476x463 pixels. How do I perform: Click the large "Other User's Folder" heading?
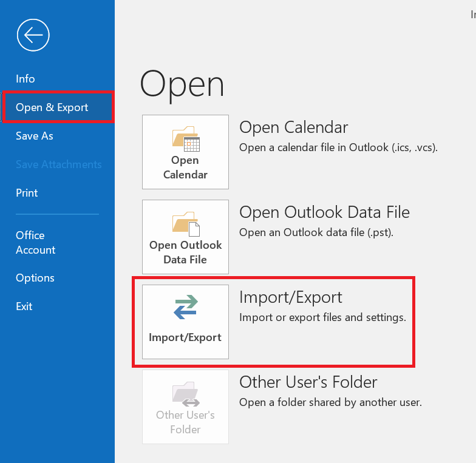click(308, 382)
